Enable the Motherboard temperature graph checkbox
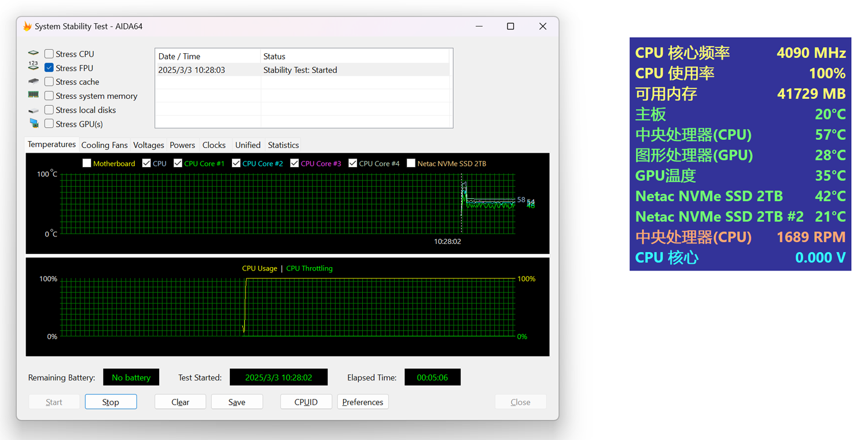 pyautogui.click(x=87, y=164)
